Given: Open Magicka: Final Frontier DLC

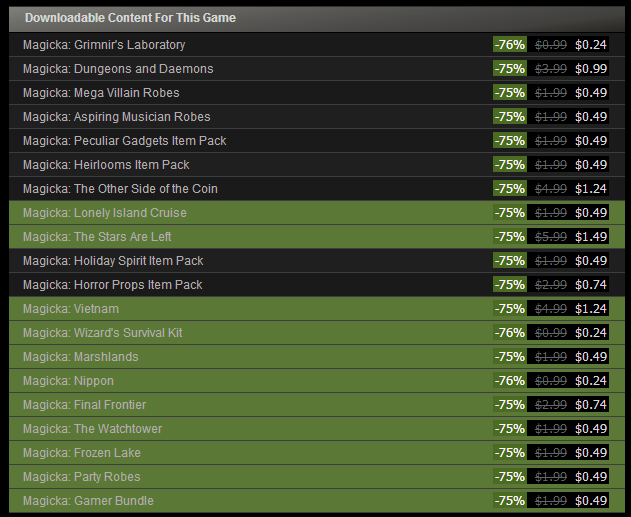Looking at the screenshot, I should pos(317,405).
